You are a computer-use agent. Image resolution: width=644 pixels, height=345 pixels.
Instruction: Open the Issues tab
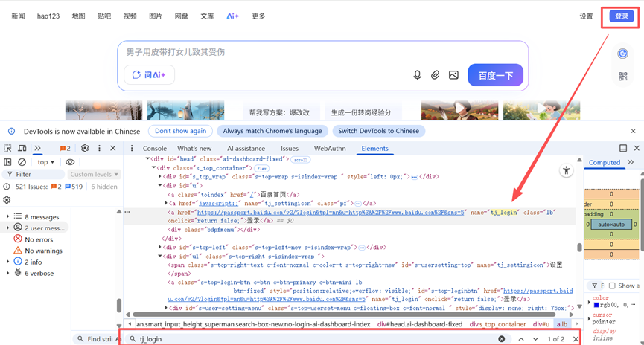tap(290, 149)
